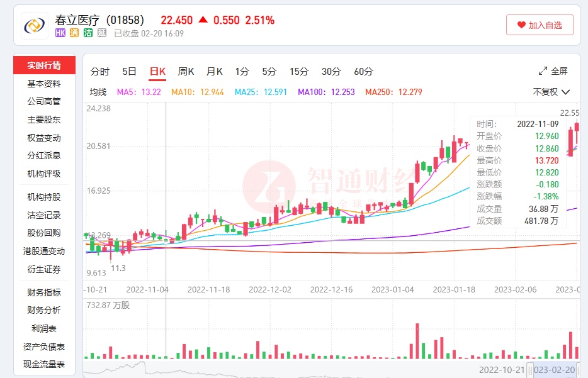Switch to the 60分 interval tab
The height and width of the screenshot is (378, 588).
click(364, 72)
